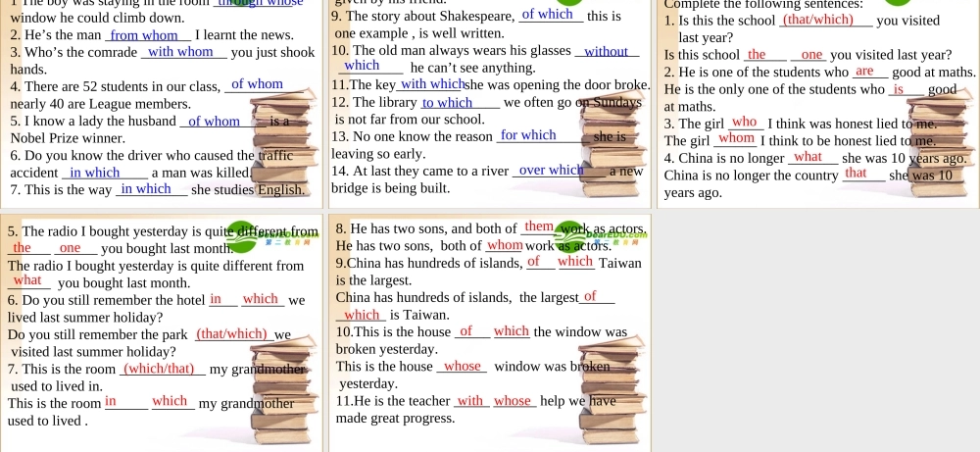Click 'in which' in 'she studies English' sentence
Image resolution: width=980 pixels, height=452 pixels.
click(146, 189)
